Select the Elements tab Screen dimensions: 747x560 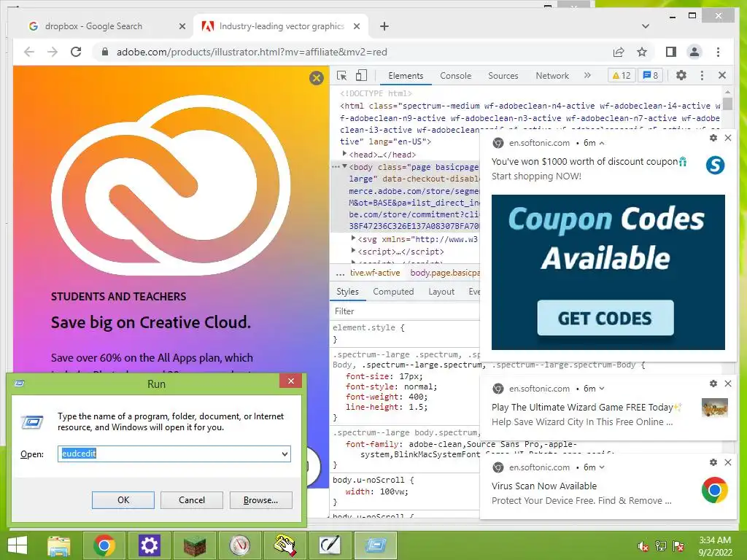pos(406,76)
